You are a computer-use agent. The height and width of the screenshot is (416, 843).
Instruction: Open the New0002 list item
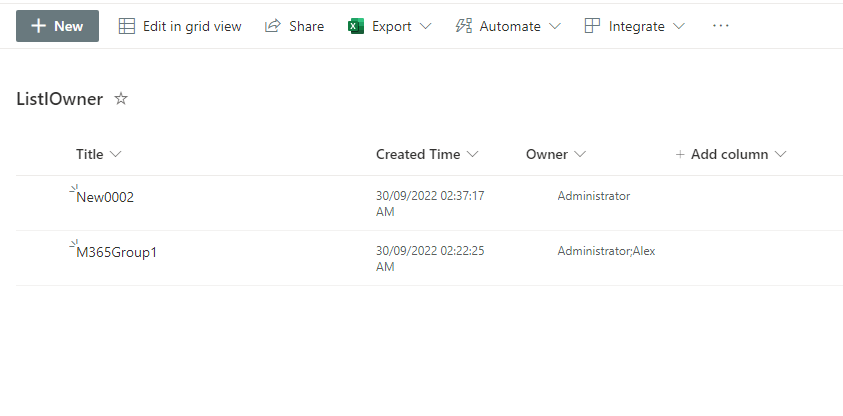point(105,197)
